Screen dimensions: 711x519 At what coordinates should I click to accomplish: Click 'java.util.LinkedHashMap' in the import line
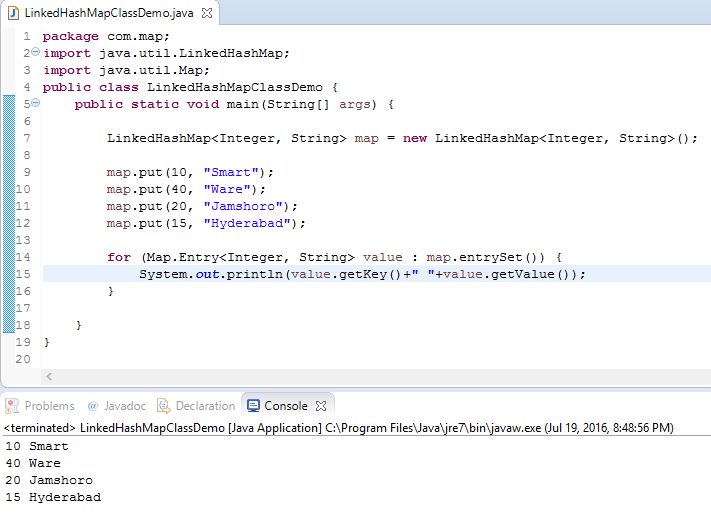191,53
